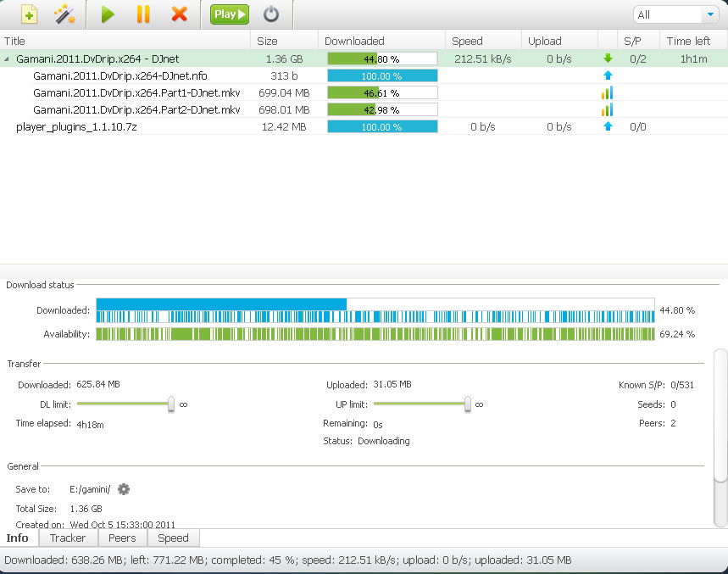This screenshot has width=728, height=574.
Task: Sort by the Downloaded column header
Action: pyautogui.click(x=381, y=41)
